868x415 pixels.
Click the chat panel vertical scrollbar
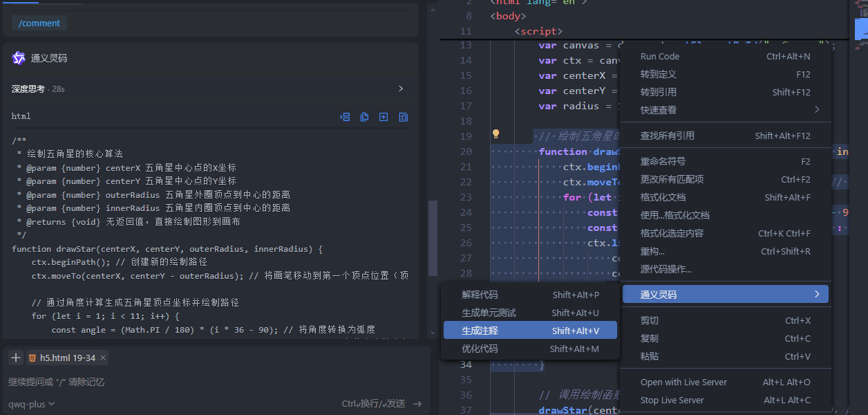coord(433,238)
